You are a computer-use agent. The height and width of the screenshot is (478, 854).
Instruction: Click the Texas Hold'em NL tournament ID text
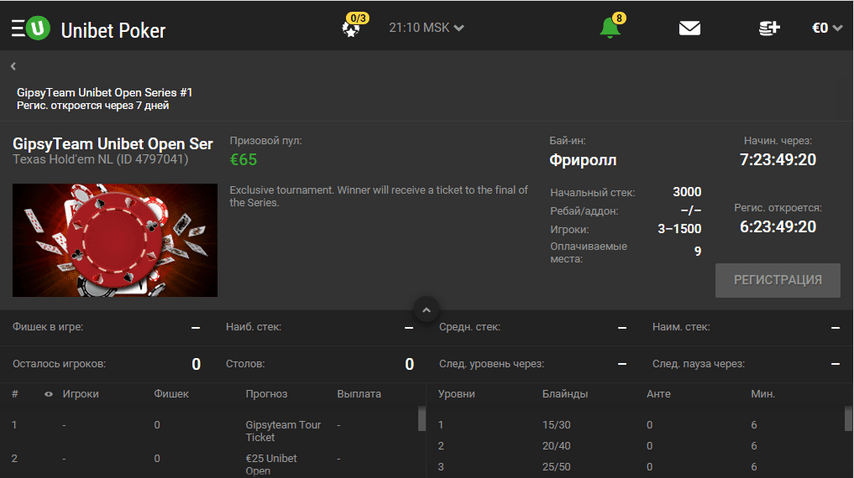(100, 160)
